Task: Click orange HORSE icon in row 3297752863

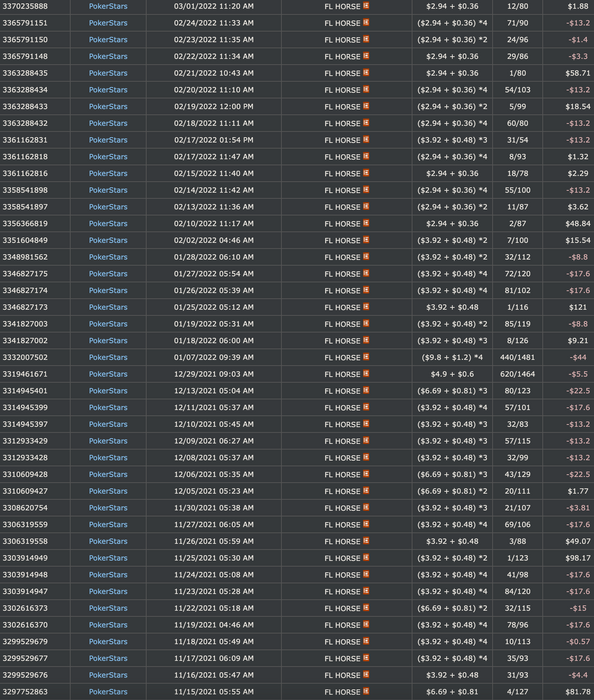Action: tap(366, 692)
